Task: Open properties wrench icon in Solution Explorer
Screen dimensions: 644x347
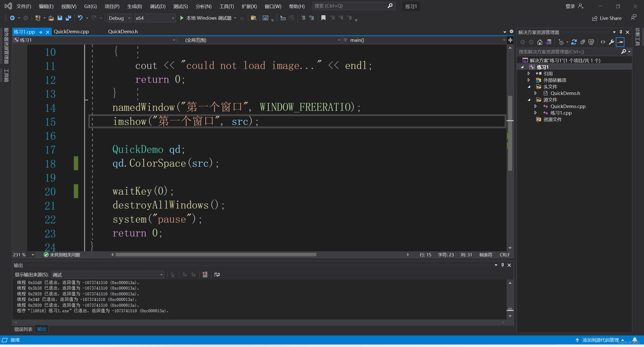Action: [611, 42]
